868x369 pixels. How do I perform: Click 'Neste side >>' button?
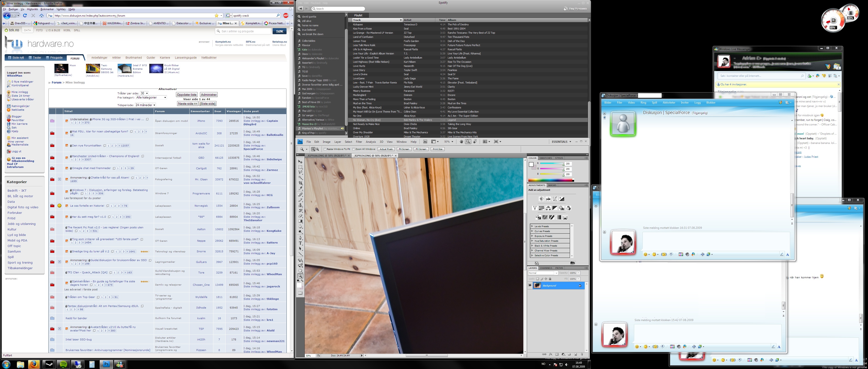point(188,104)
